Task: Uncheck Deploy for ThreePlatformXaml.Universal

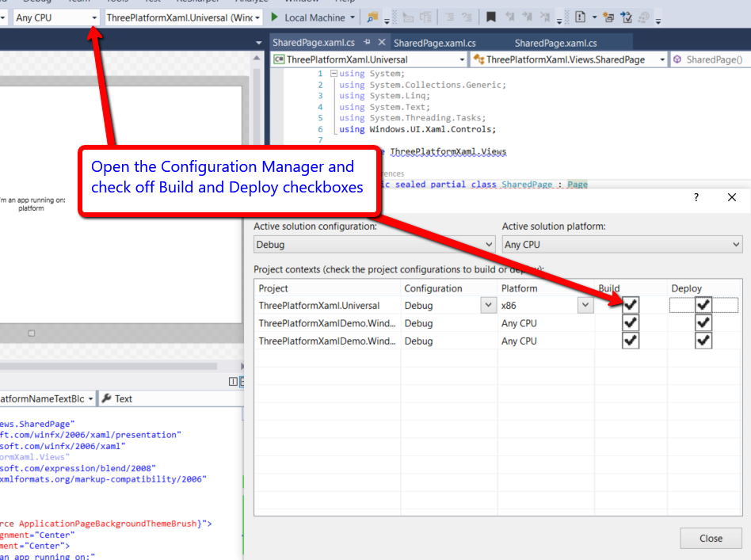Action: (703, 305)
